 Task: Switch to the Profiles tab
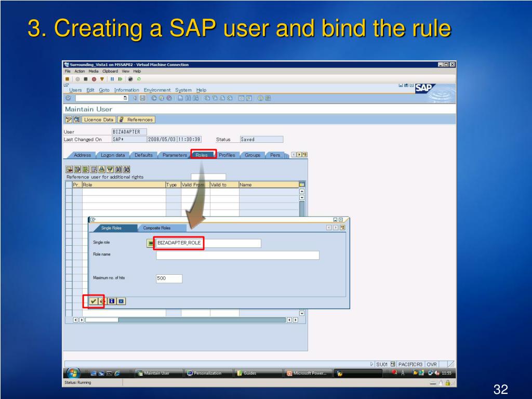coord(227,155)
